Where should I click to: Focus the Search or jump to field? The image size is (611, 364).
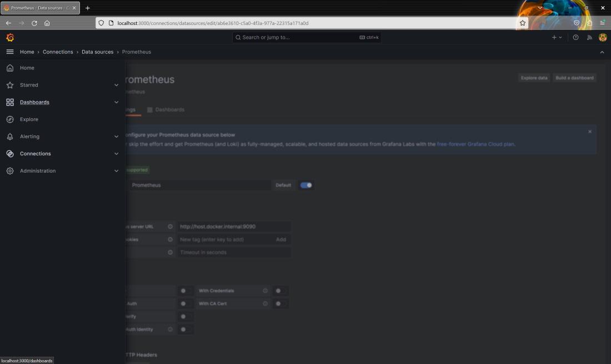click(307, 37)
